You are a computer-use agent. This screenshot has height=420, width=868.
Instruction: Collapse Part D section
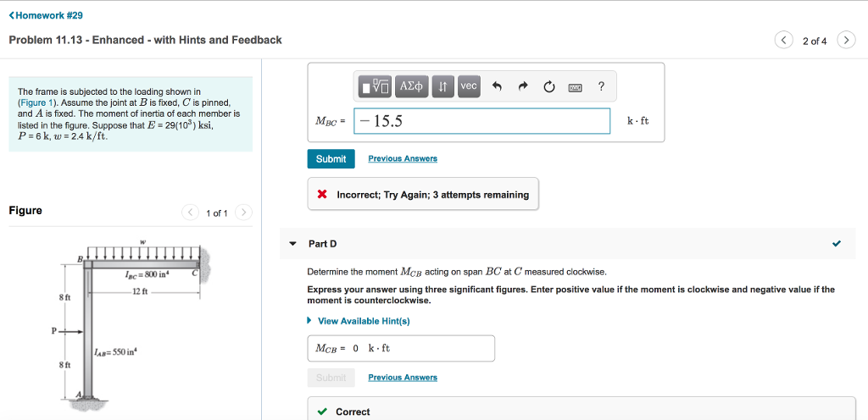pos(294,244)
